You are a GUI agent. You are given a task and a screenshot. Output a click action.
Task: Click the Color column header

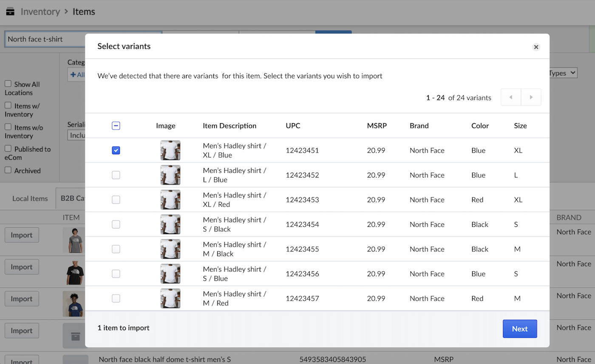(480, 126)
